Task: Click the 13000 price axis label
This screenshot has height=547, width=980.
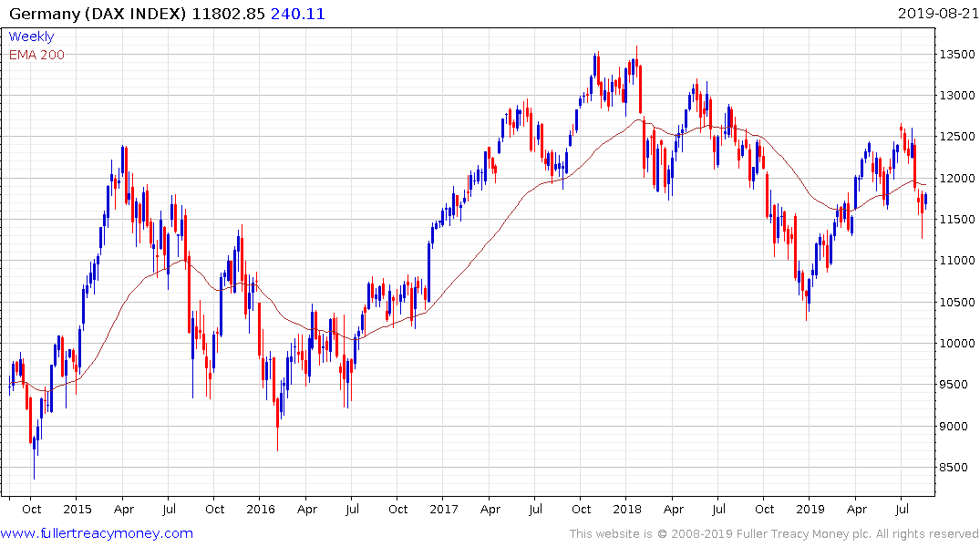Action: tap(957, 96)
